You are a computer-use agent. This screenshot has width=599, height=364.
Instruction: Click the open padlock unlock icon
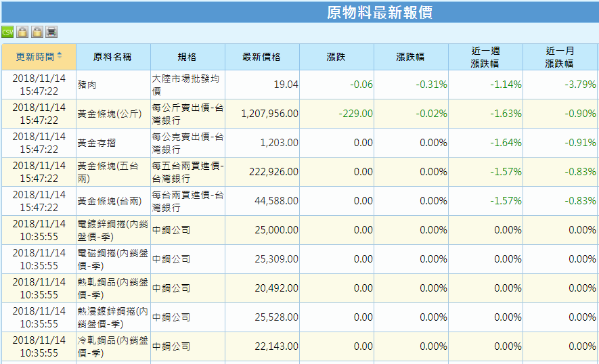point(37,32)
